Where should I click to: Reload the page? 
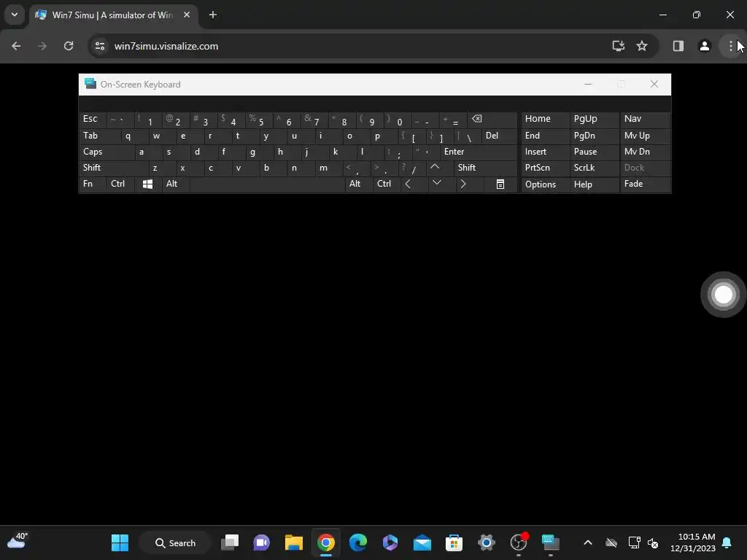tap(69, 46)
